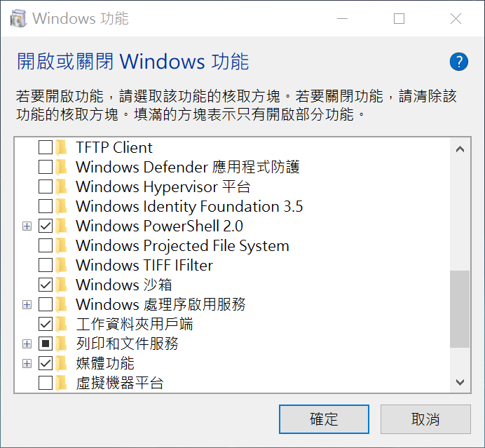Click the 確定 button
The width and height of the screenshot is (485, 448).
[324, 419]
